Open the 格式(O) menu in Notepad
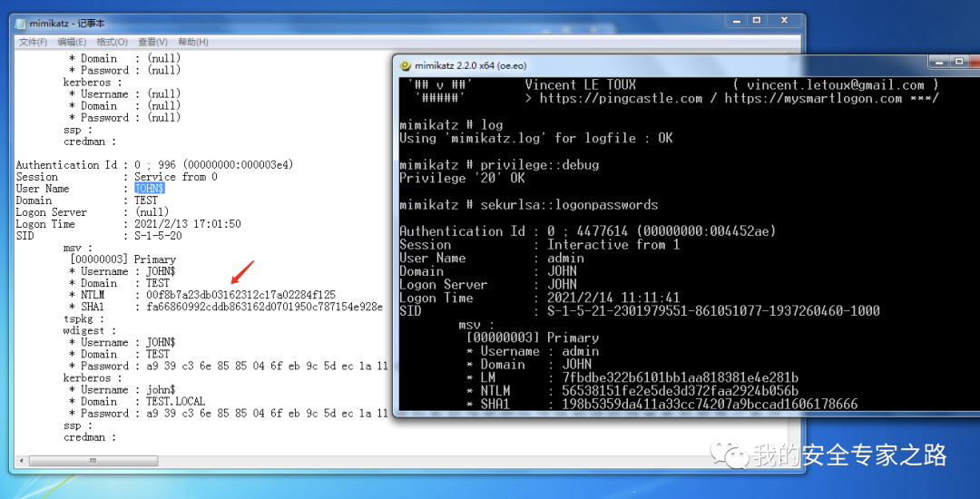 tap(112, 42)
